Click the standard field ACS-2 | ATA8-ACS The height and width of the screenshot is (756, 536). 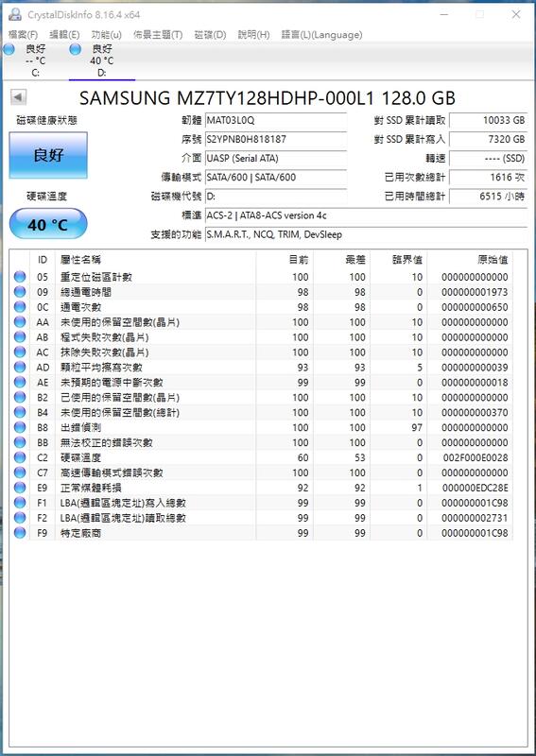(x=367, y=215)
